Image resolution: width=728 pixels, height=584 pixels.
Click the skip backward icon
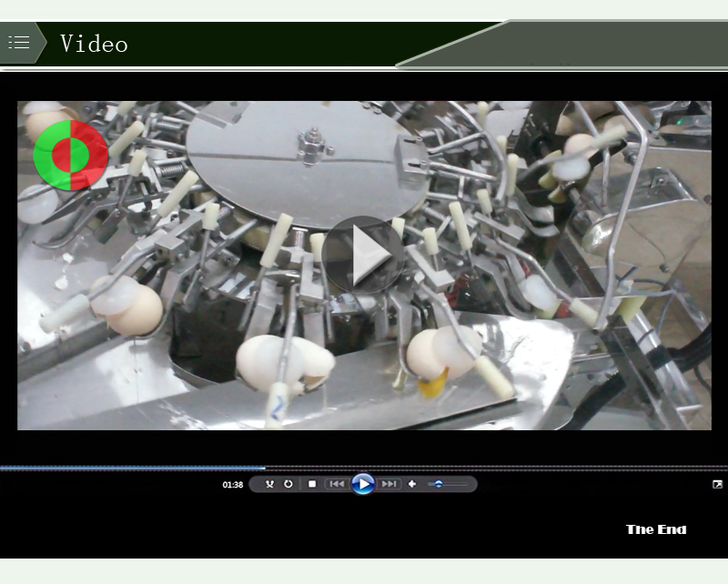click(337, 484)
